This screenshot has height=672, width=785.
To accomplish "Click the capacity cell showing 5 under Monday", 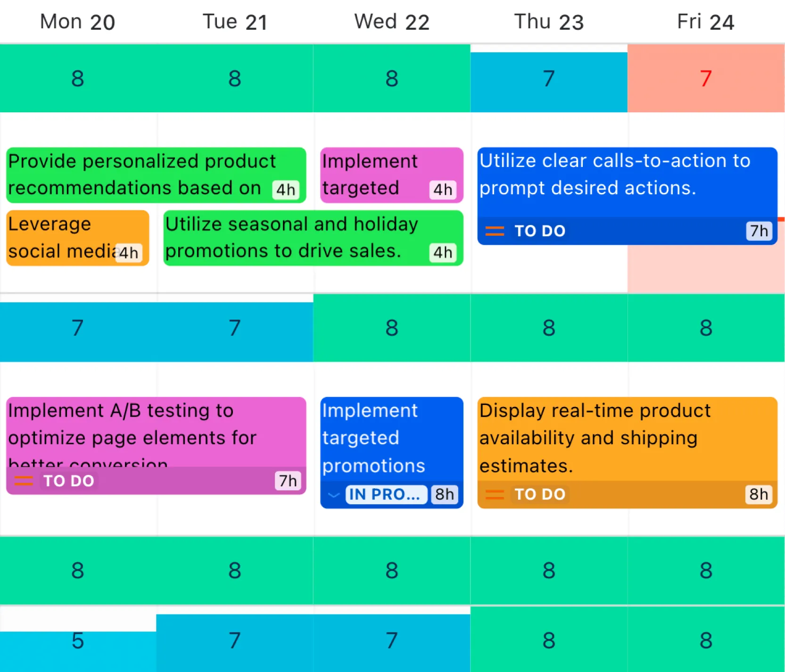I will tap(77, 640).
